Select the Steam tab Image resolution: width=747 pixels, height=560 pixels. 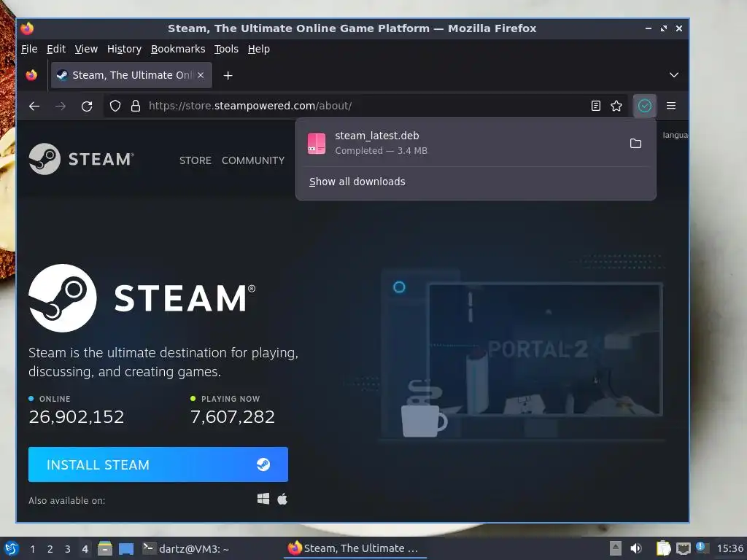coord(131,75)
